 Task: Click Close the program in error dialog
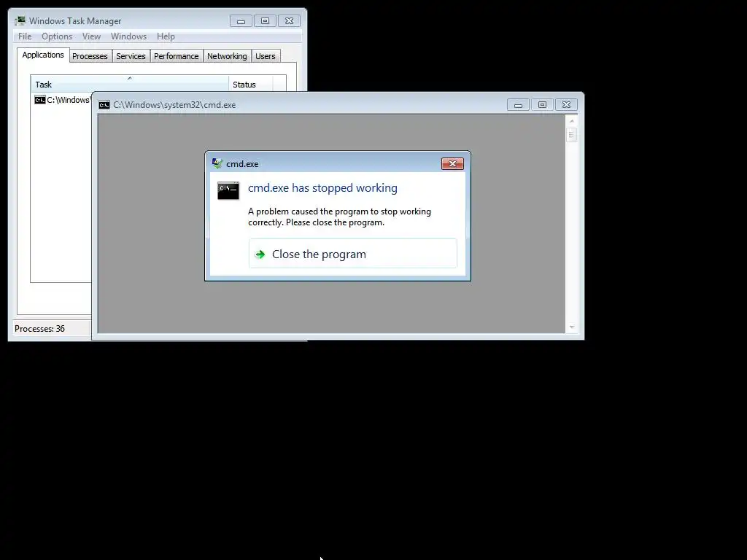352,254
